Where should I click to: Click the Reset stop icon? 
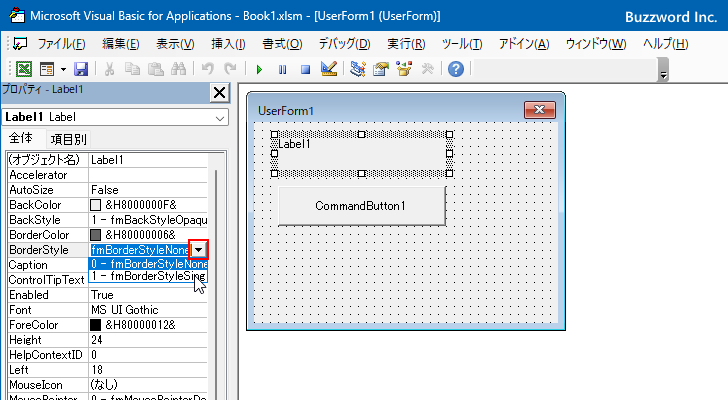(x=305, y=70)
